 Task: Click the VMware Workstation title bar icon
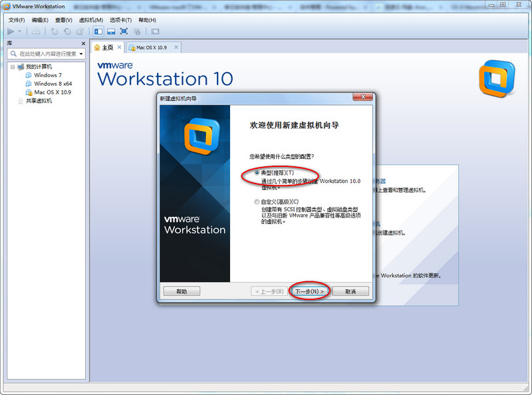pyautogui.click(x=7, y=6)
